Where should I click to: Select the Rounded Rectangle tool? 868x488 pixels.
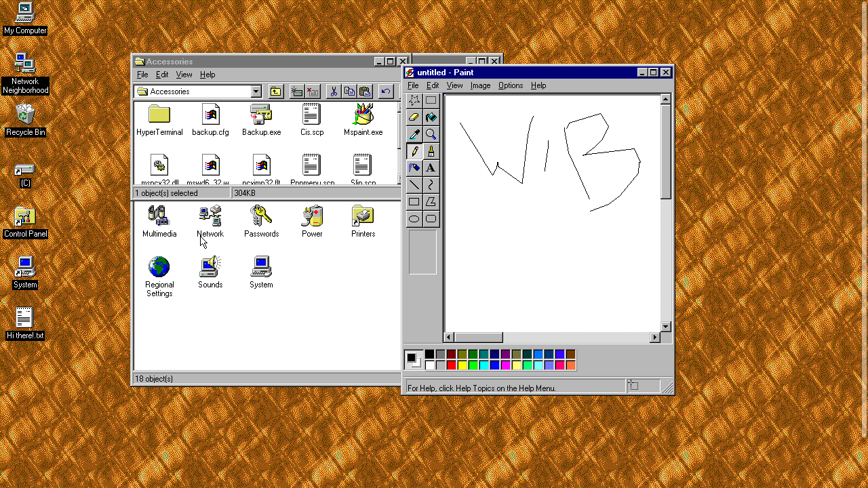click(431, 219)
